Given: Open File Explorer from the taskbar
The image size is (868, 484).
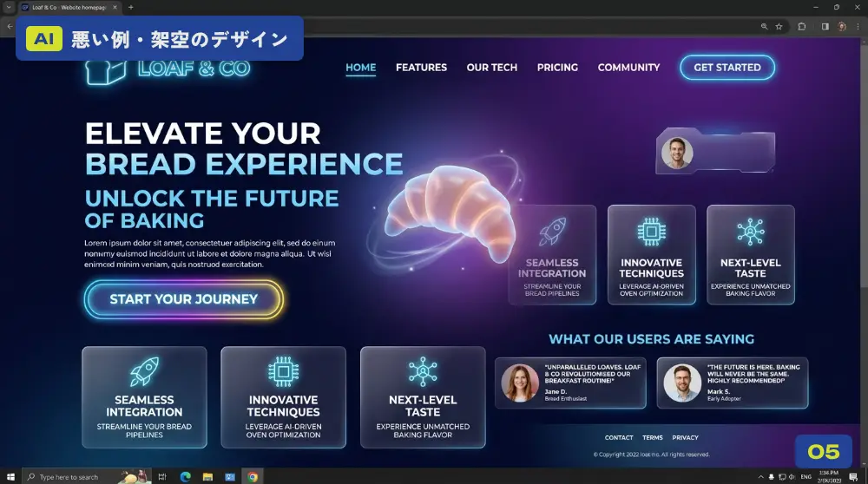Looking at the screenshot, I should click(x=207, y=476).
